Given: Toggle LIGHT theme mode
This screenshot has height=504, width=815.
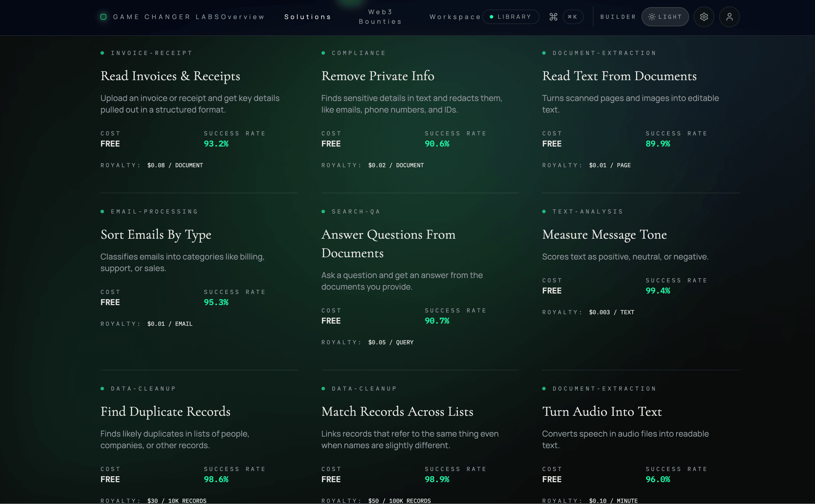Looking at the screenshot, I should tap(665, 17).
